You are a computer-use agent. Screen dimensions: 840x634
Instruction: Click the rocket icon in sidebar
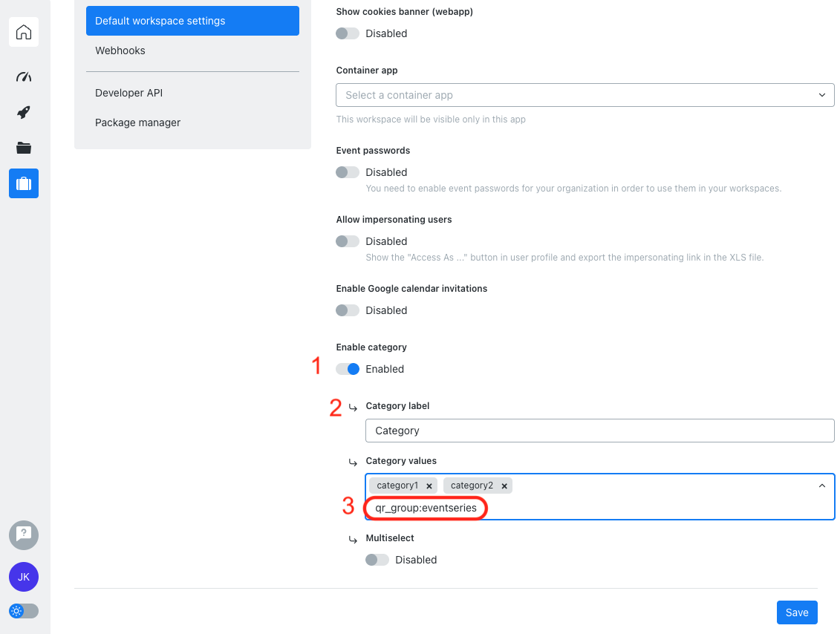(x=24, y=113)
